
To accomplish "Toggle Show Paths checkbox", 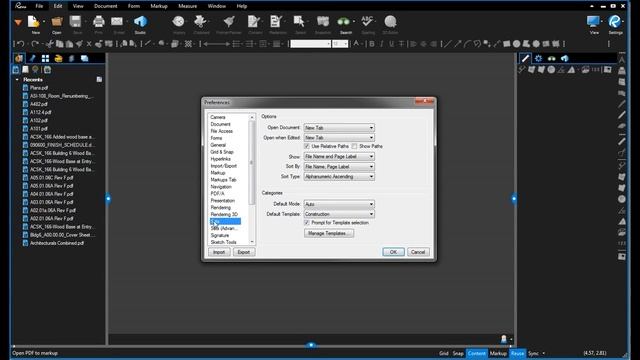I will click(354, 146).
